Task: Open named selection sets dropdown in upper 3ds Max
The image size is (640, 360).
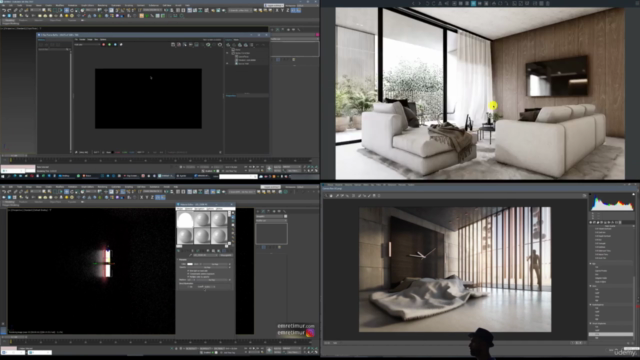Action: [x=152, y=10]
